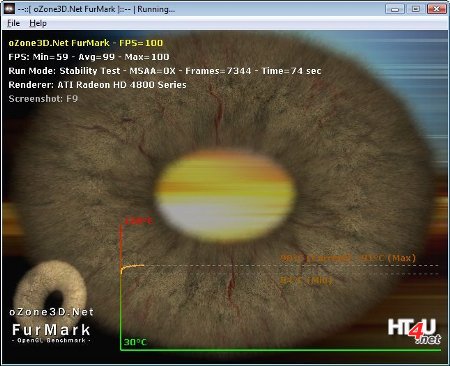This screenshot has height=366, width=450.
Task: Minimize the FurMark window
Action: (x=395, y=9)
